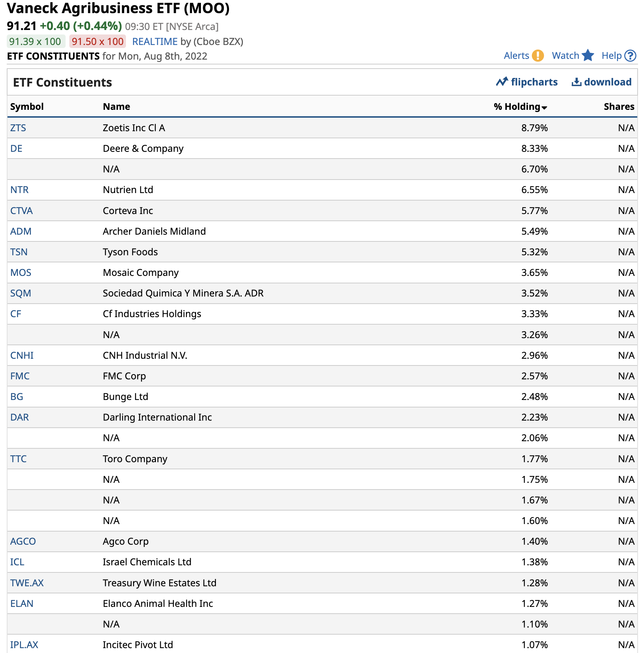Select the Bunge Ltd name cell
Viewport: 644px width, 653px height.
(126, 397)
